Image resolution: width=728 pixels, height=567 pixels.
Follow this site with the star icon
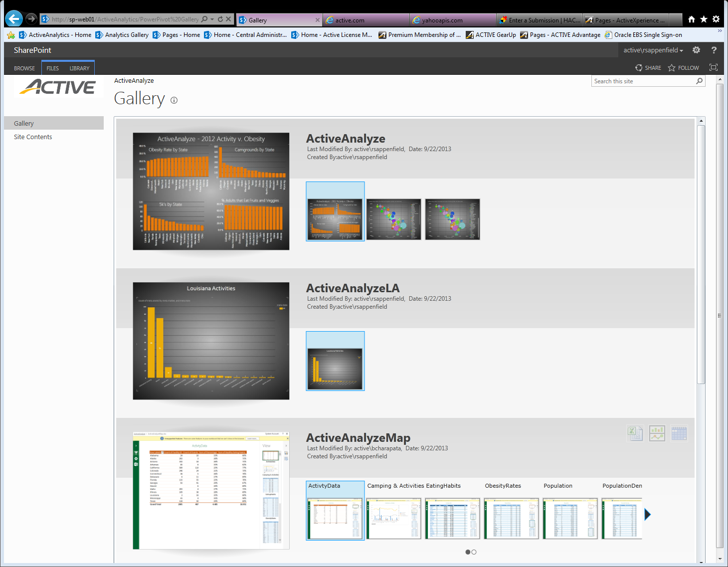pos(672,68)
